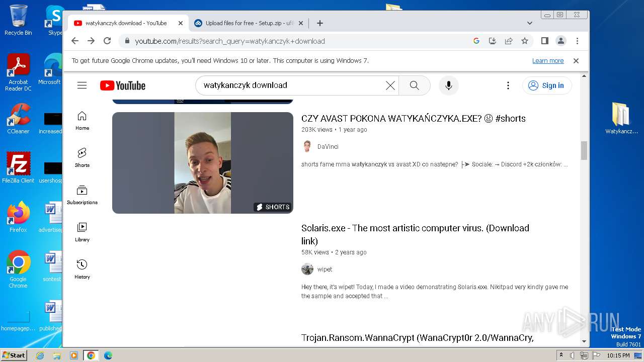Open Shorts in the sidebar
Viewport: 644px width, 362px height.
point(82,158)
